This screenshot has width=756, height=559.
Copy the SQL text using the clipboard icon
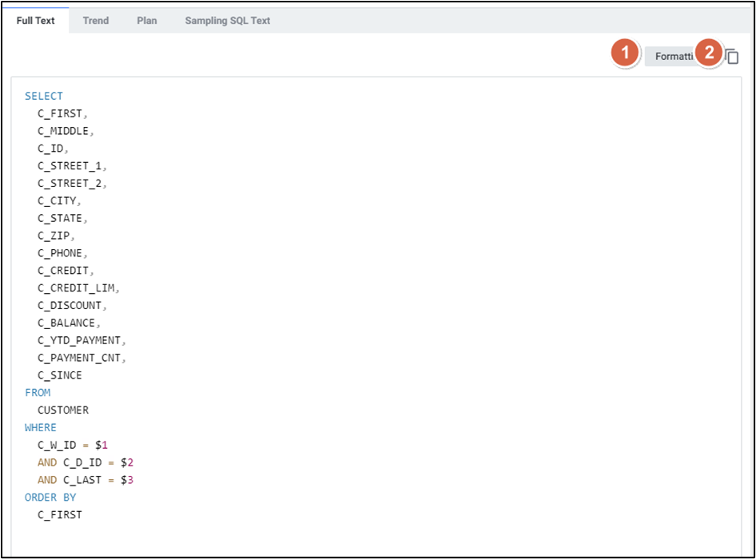coord(732,56)
